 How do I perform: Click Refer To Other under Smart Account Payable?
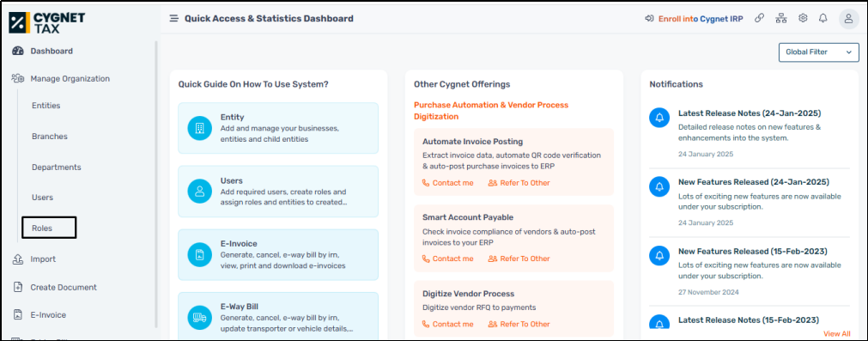click(519, 259)
